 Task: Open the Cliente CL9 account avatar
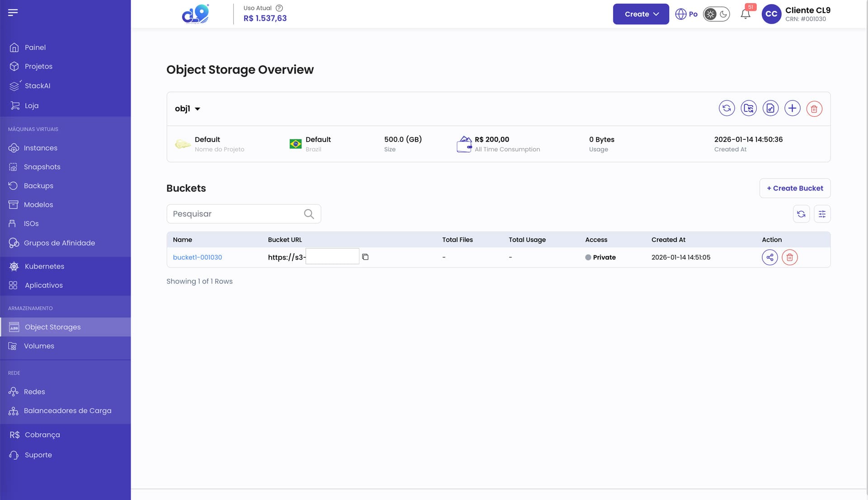pyautogui.click(x=771, y=14)
